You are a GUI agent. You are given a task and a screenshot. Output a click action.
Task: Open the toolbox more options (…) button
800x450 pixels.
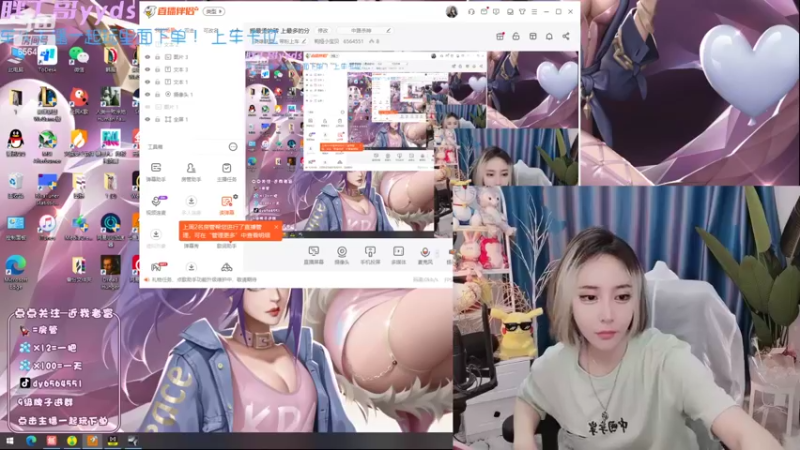233,147
